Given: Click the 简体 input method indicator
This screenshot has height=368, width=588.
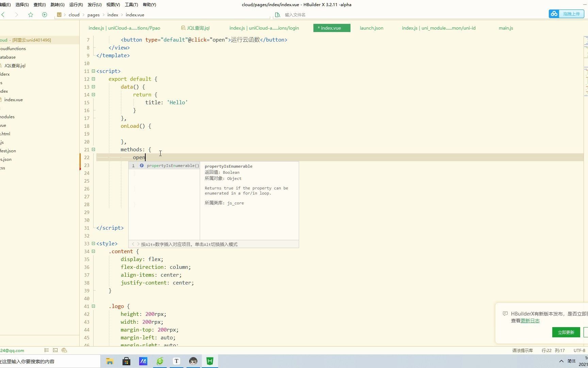Looking at the screenshot, I should (572, 361).
